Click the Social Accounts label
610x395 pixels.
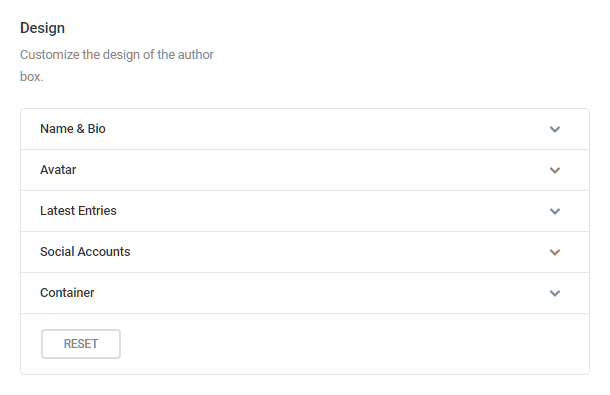tap(85, 252)
